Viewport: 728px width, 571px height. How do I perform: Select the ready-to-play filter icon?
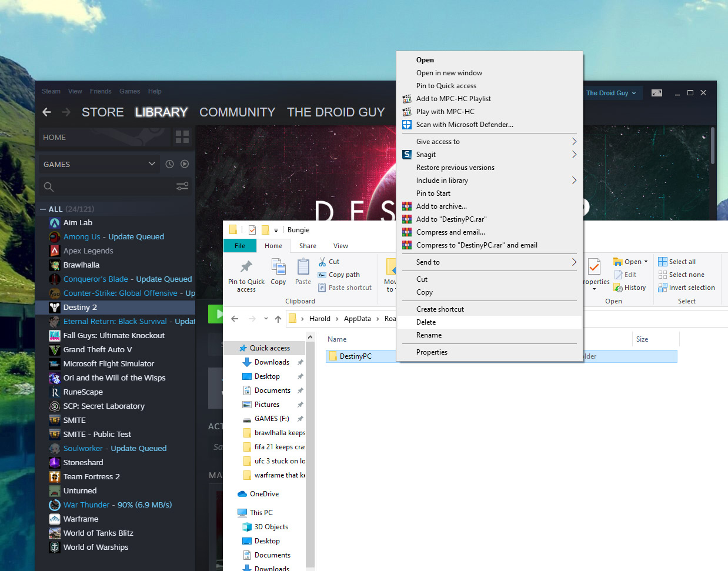(184, 164)
